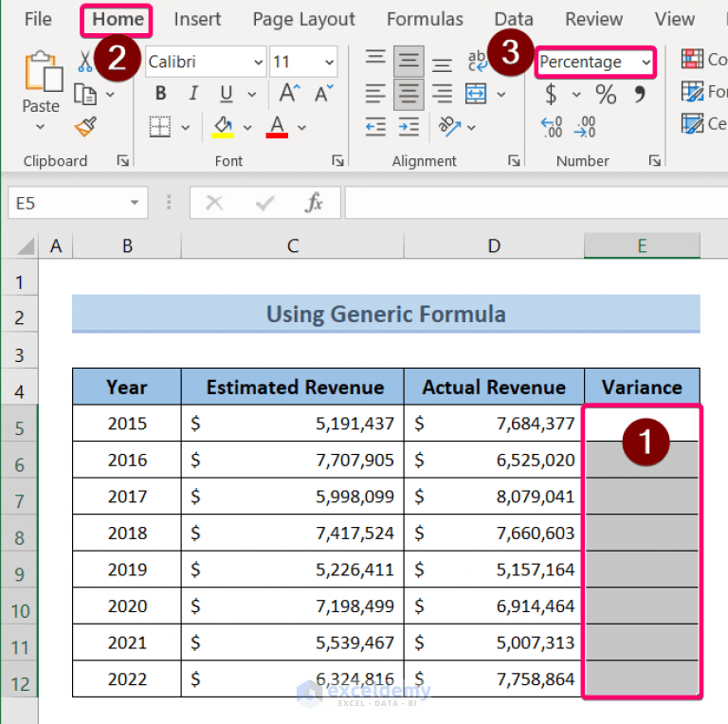Viewport: 728px width, 724px height.
Task: Open the Font settings dialog launcher
Action: 337,160
